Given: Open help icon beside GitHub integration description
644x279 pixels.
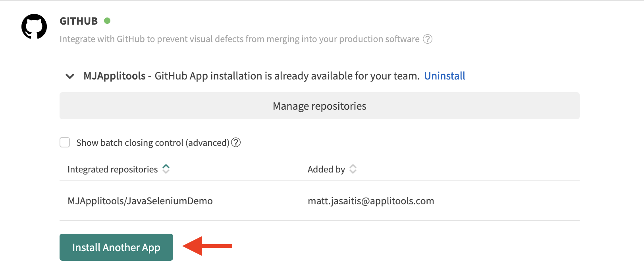Looking at the screenshot, I should click(x=428, y=39).
